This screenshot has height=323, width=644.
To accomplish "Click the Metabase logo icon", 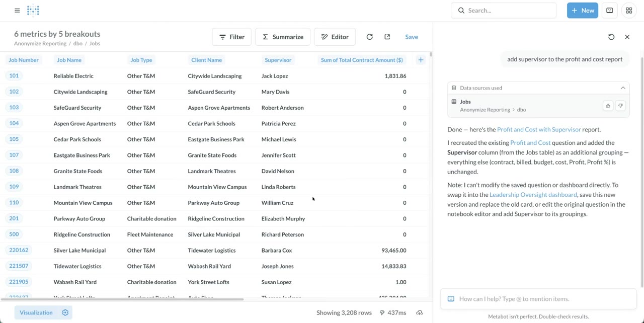I will point(33,10).
